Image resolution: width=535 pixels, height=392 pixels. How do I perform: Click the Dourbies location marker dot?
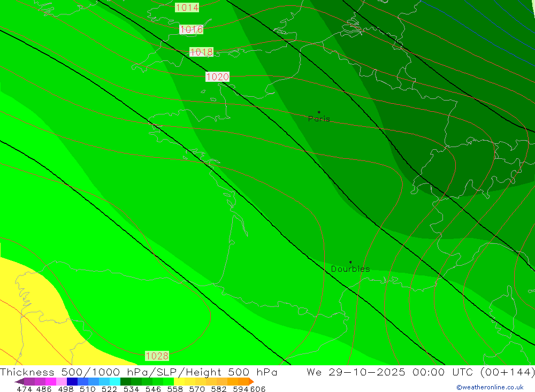click(x=350, y=262)
